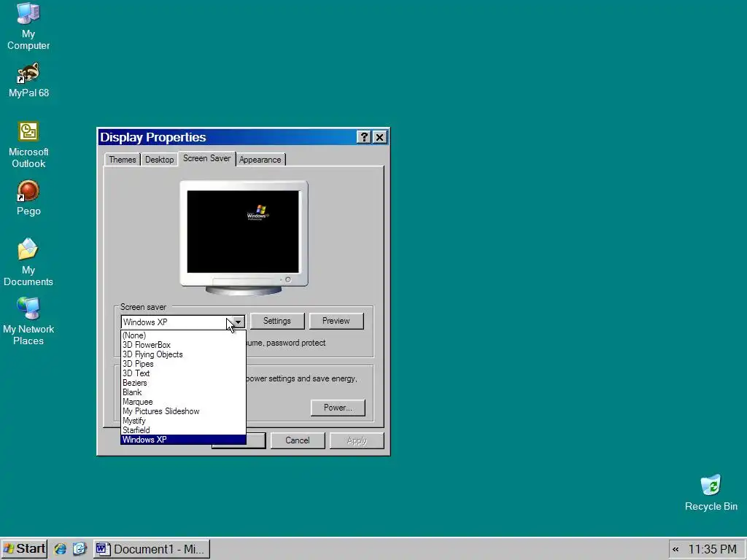Open the Appearance tab

pos(260,160)
